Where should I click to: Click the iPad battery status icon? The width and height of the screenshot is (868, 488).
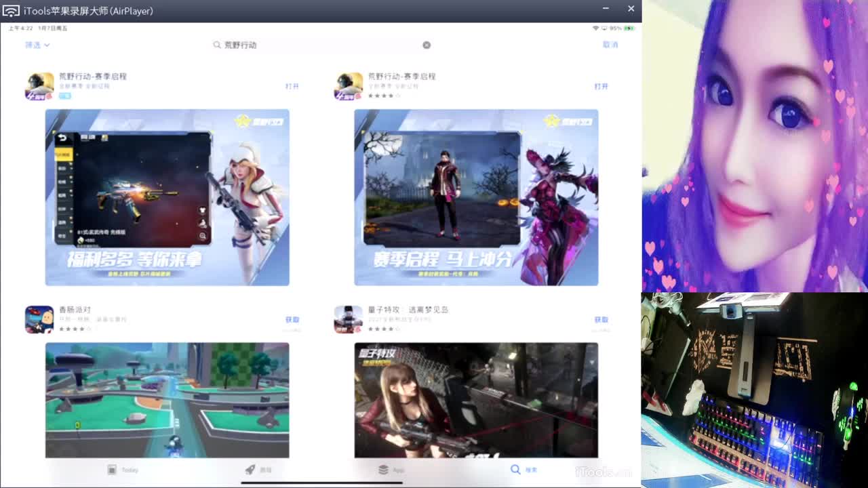pos(629,28)
